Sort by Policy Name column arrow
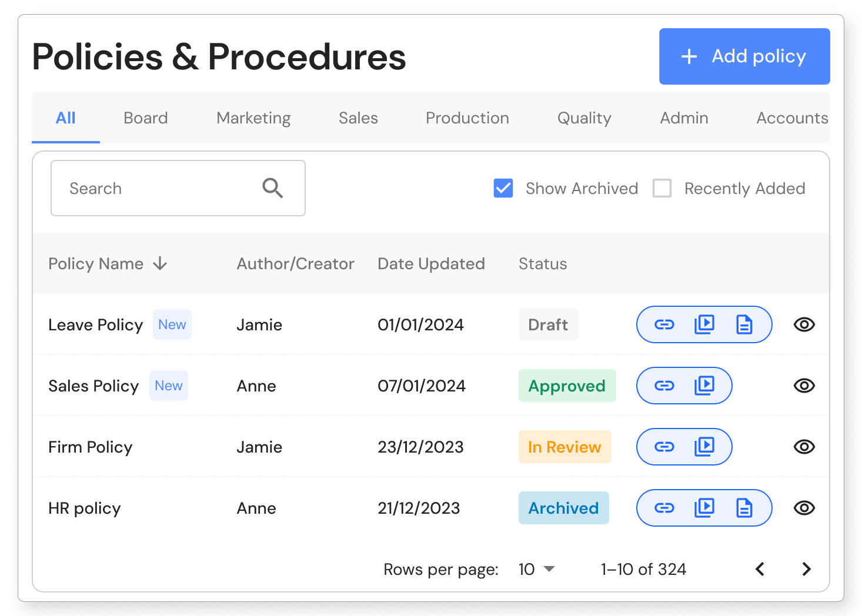 tap(160, 264)
